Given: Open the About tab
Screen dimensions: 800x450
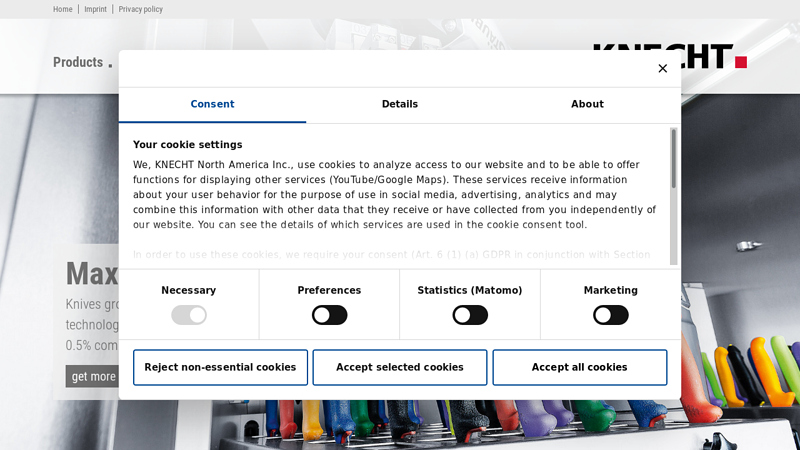Looking at the screenshot, I should (x=587, y=104).
